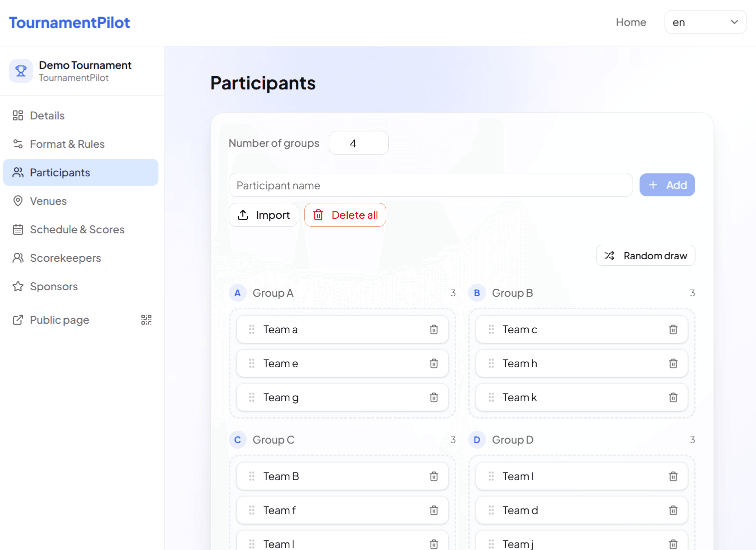Click the drag handle of Team B
Viewport: 756px width, 550px height.
[252, 477]
